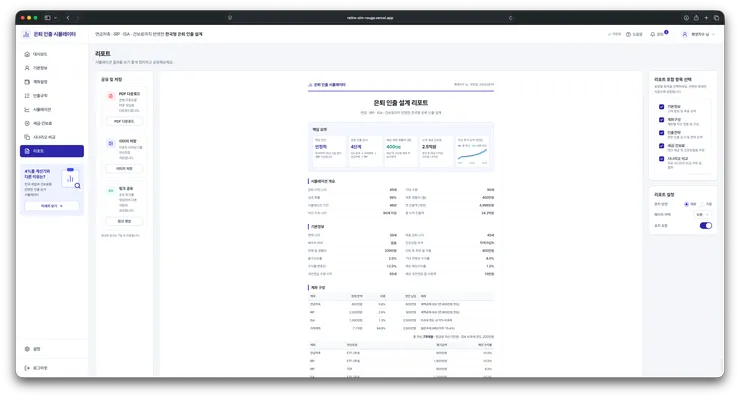This screenshot has width=740, height=398.
Task: Open the 시뮬레이션 sidebar item
Action: tap(52, 110)
